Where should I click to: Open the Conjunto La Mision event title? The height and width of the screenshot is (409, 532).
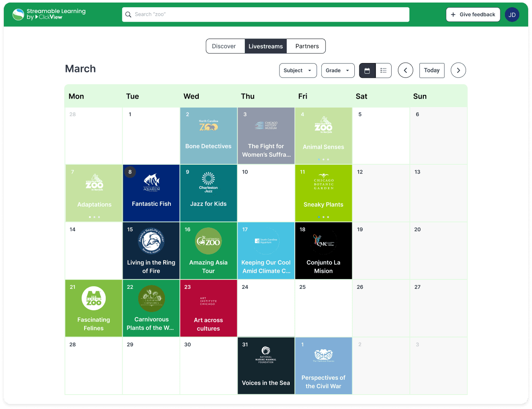click(324, 267)
